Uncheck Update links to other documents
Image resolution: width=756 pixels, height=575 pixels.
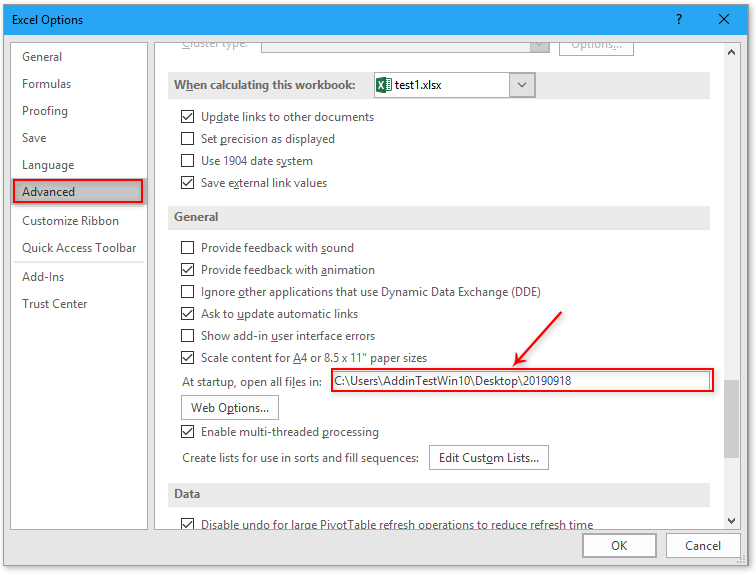(x=188, y=117)
